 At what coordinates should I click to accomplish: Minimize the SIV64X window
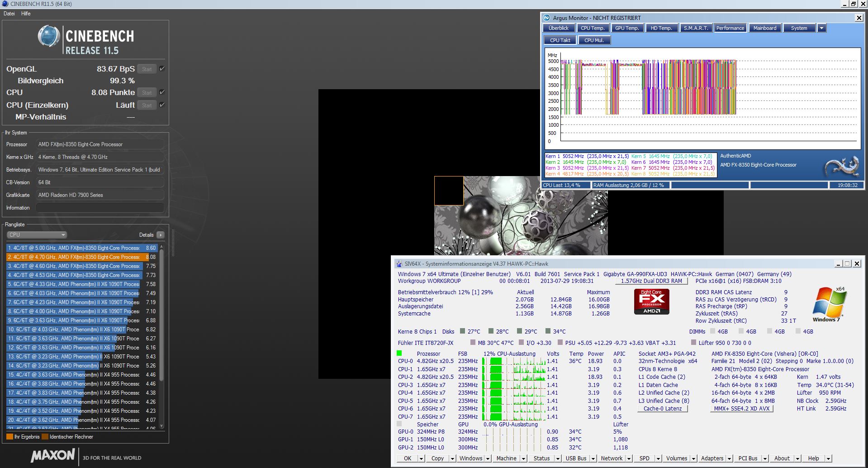tap(839, 263)
